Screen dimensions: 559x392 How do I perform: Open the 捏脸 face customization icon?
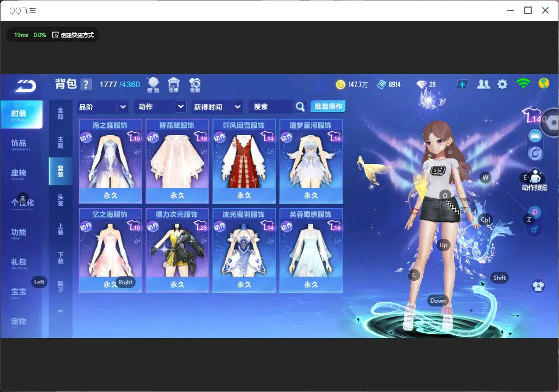153,85
